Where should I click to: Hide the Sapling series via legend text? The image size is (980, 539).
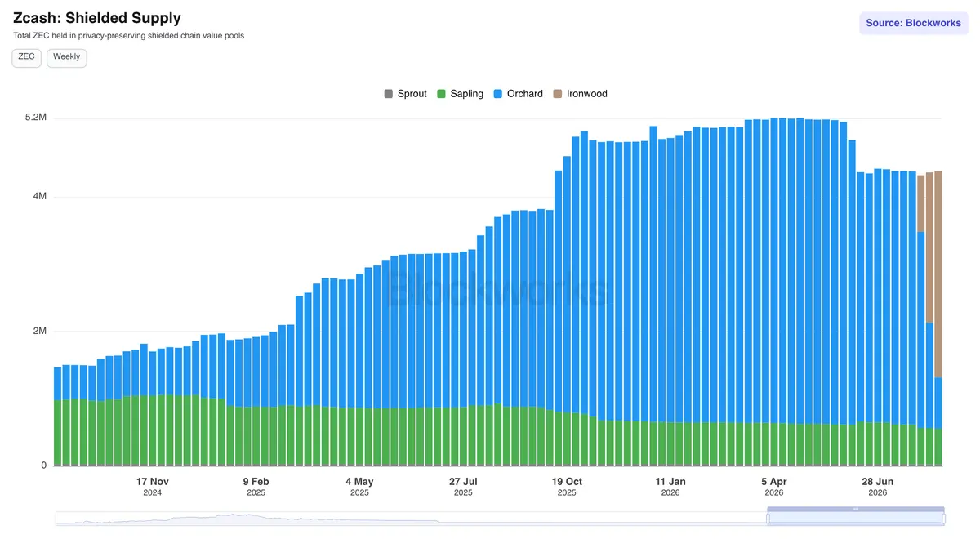click(467, 94)
